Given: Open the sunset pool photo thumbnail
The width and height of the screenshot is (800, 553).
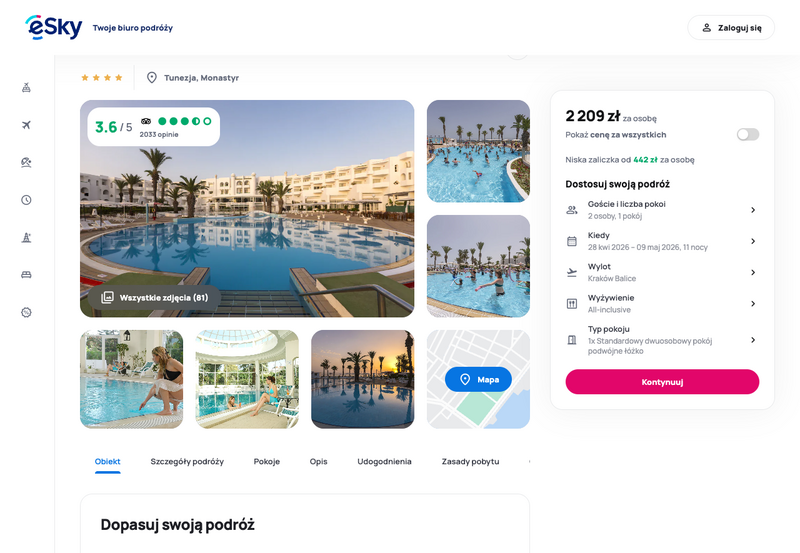Looking at the screenshot, I should click(363, 379).
